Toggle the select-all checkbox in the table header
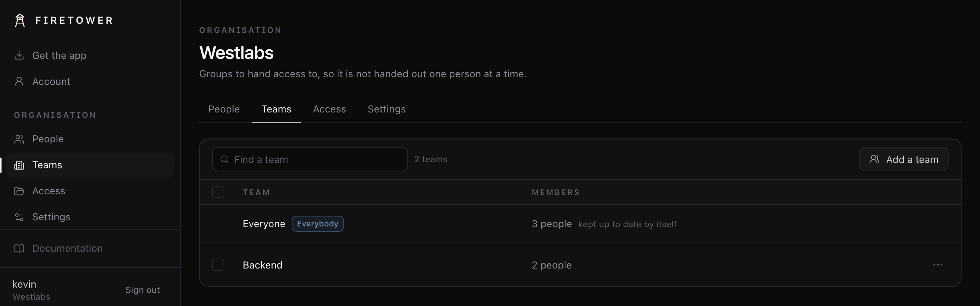The width and height of the screenshot is (980, 306). pyautogui.click(x=218, y=192)
